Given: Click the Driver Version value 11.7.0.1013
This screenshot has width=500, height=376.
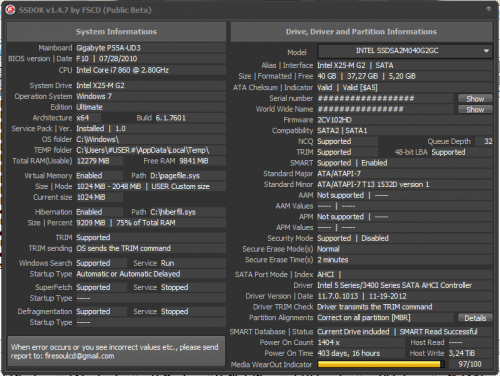Looking at the screenshot, I should tap(338, 296).
